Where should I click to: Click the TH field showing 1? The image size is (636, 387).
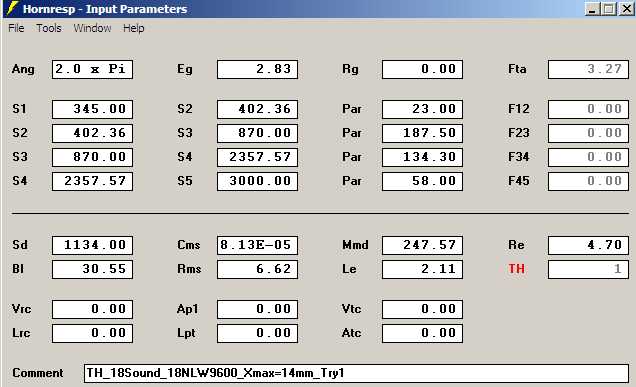[588, 269]
